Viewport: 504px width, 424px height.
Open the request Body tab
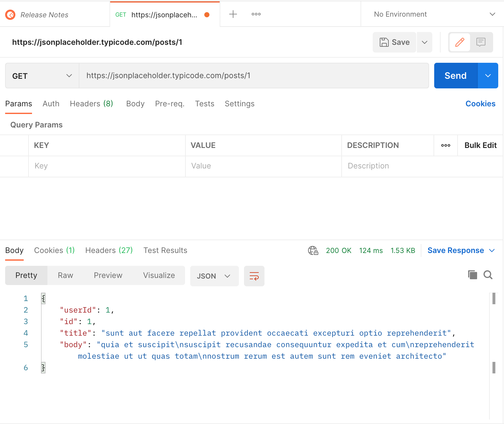point(135,104)
